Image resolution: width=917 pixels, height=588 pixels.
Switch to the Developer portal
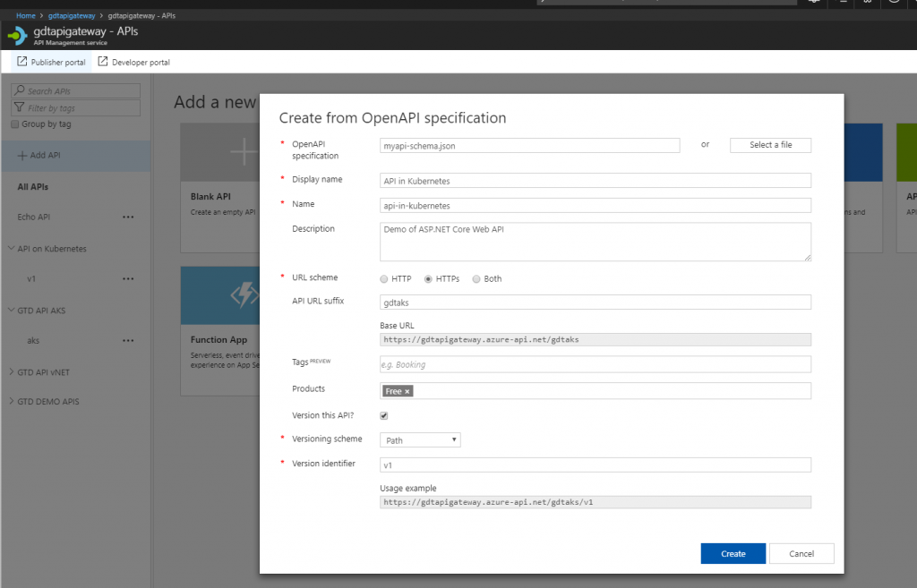133,62
